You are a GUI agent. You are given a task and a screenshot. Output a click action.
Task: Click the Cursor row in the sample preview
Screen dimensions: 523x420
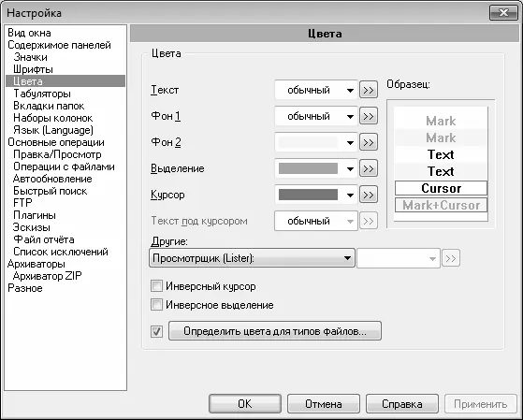[x=441, y=188]
